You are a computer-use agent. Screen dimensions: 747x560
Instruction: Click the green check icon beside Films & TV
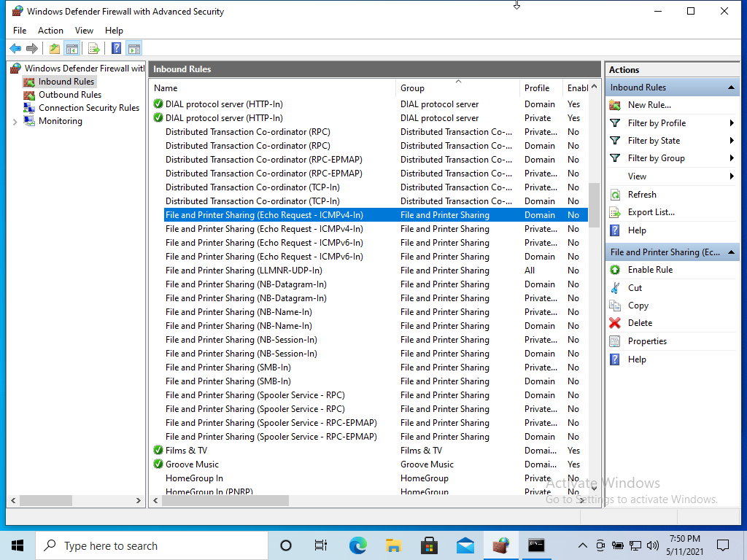158,450
